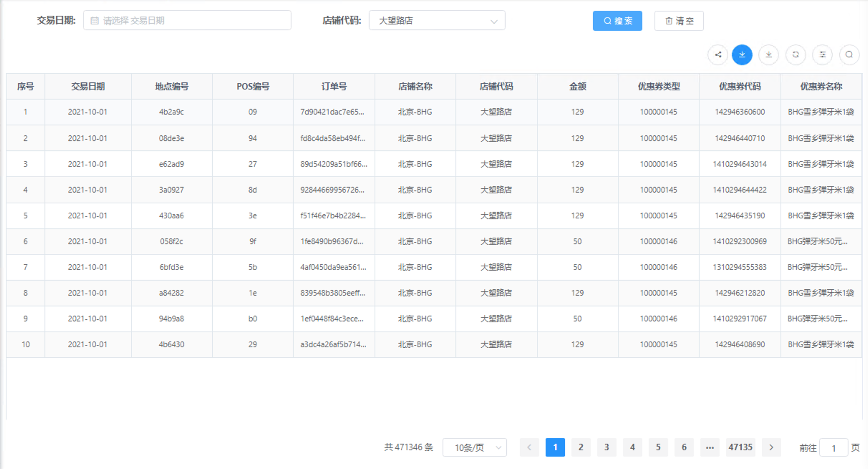Click the share icon above the table
The width and height of the screenshot is (868, 469).
718,54
